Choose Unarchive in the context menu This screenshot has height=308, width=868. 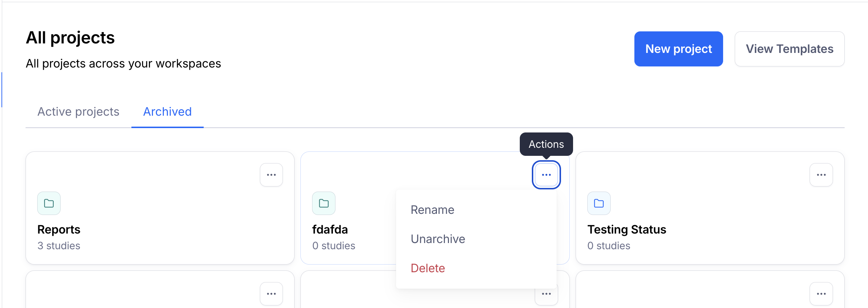[x=438, y=239]
